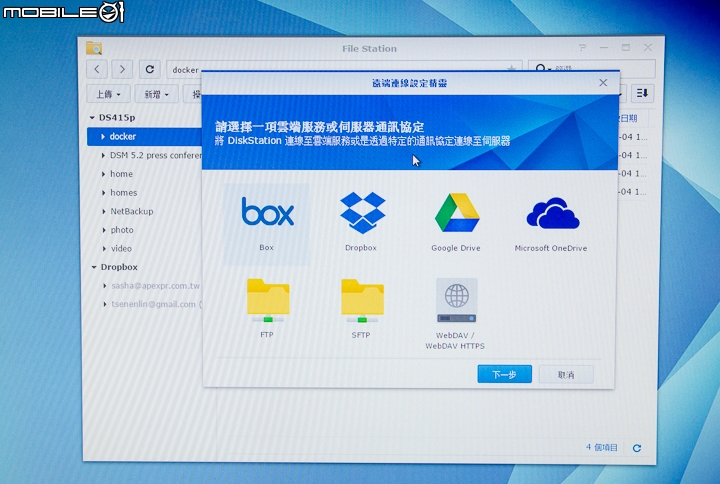
Task: Choose the SFTP folder icon
Action: pyautogui.click(x=362, y=301)
